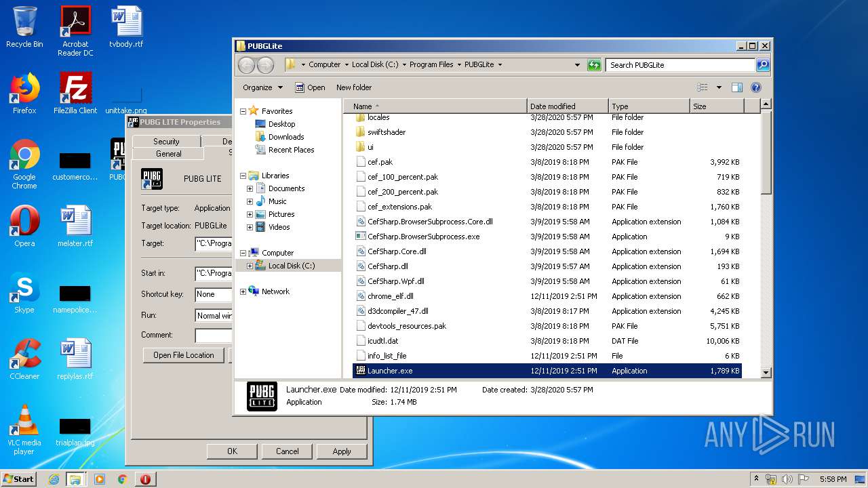Viewport: 868px width, 488px height.
Task: Open address bar history dropdown
Action: [577, 65]
